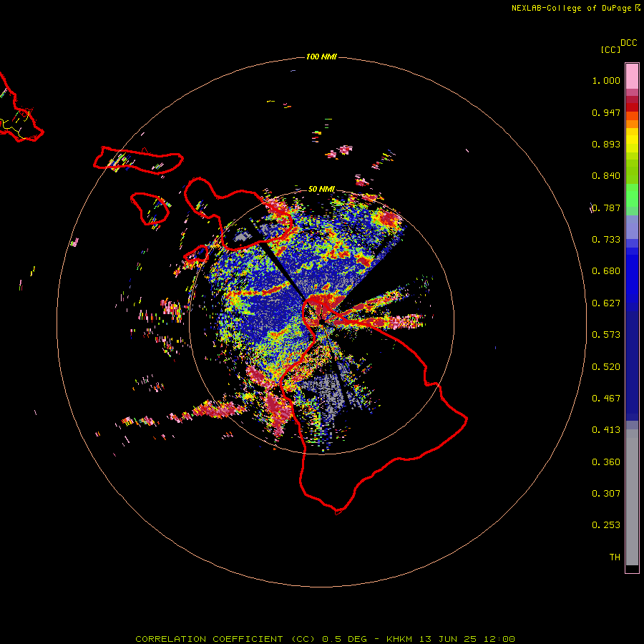Click the NEXLAB-College of DuPage header text
The image size is (644, 644).
point(571,8)
